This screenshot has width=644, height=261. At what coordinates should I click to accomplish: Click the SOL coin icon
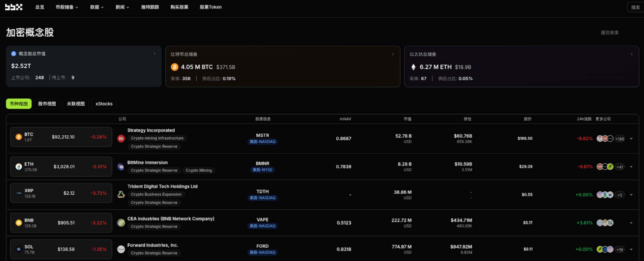coord(19,249)
